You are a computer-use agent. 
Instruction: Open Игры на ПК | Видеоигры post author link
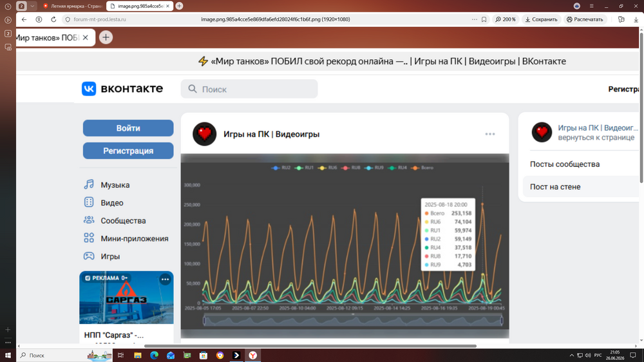(272, 135)
